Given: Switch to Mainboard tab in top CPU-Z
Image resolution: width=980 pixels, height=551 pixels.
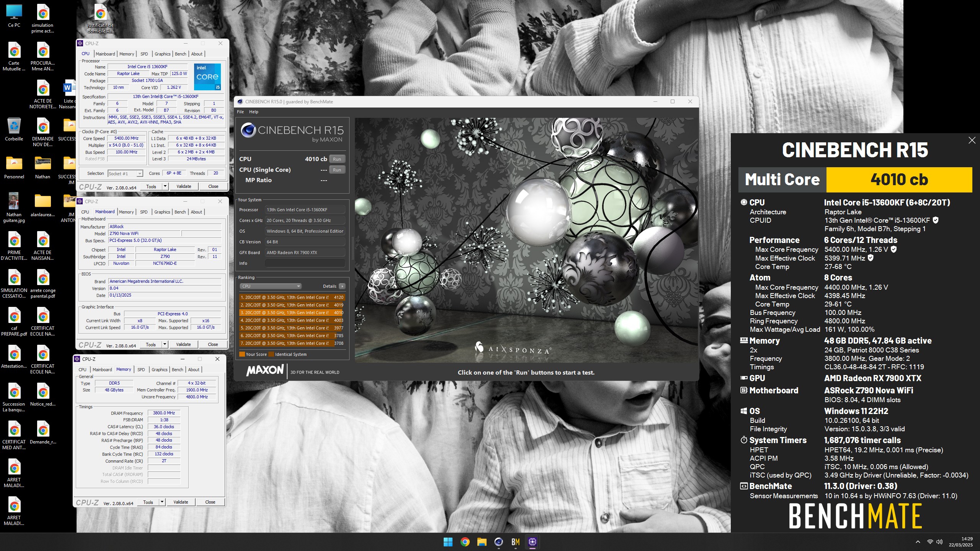Looking at the screenshot, I should (105, 54).
